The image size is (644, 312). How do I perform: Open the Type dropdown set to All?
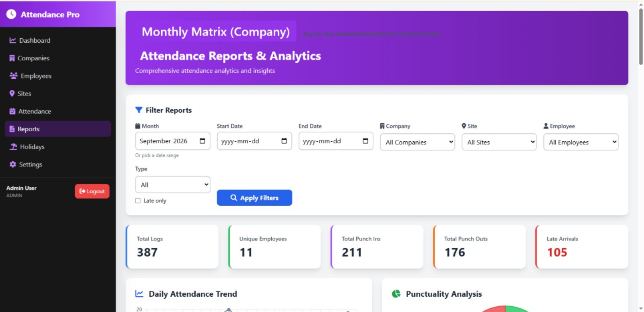pyautogui.click(x=173, y=185)
